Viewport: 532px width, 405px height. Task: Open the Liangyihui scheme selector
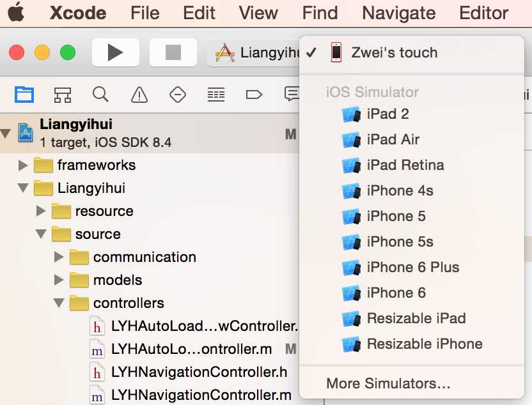(x=254, y=53)
